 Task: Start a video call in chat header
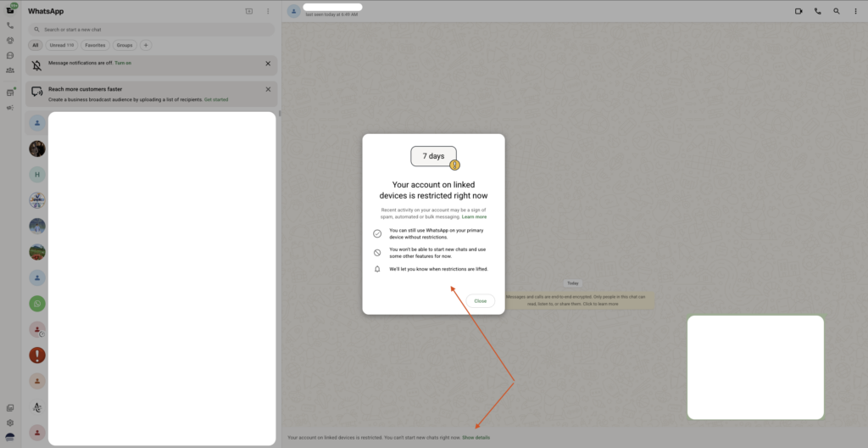(798, 11)
